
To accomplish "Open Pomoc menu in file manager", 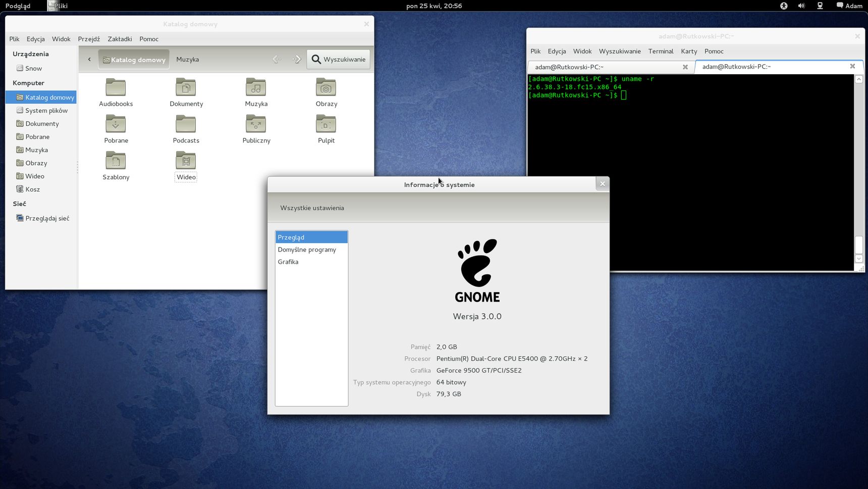I will pyautogui.click(x=149, y=39).
